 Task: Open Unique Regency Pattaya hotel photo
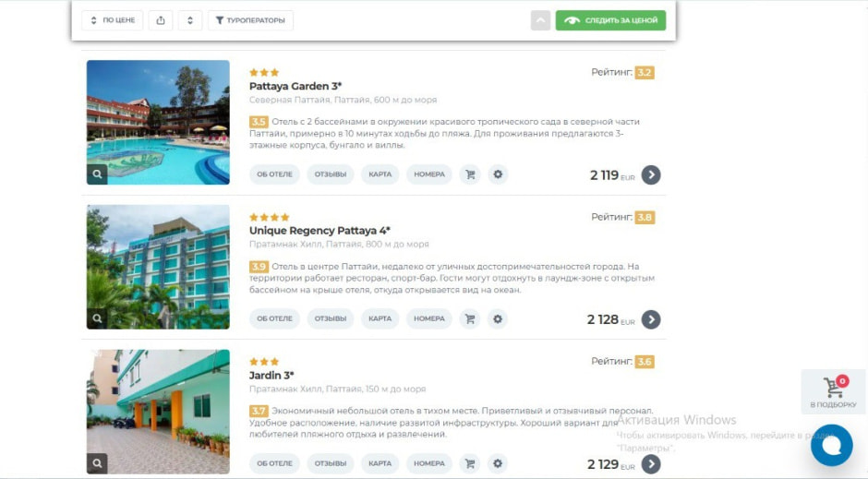(158, 267)
